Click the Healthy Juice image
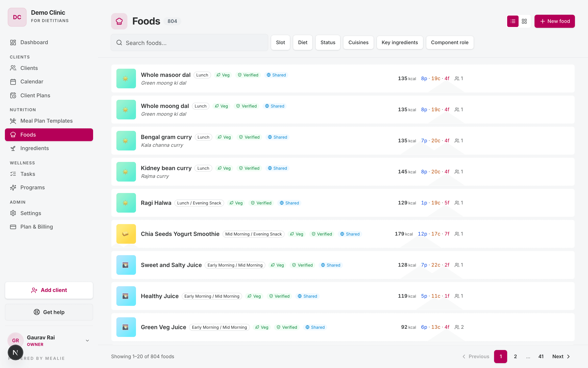 126,296
